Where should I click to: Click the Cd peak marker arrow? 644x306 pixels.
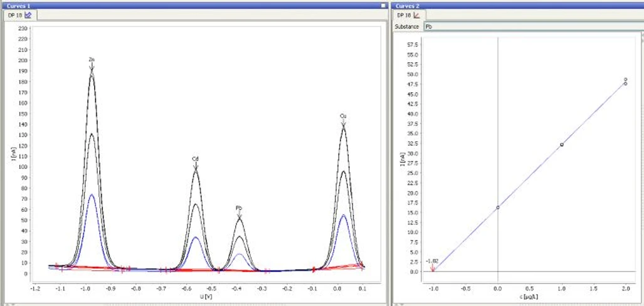click(x=196, y=166)
